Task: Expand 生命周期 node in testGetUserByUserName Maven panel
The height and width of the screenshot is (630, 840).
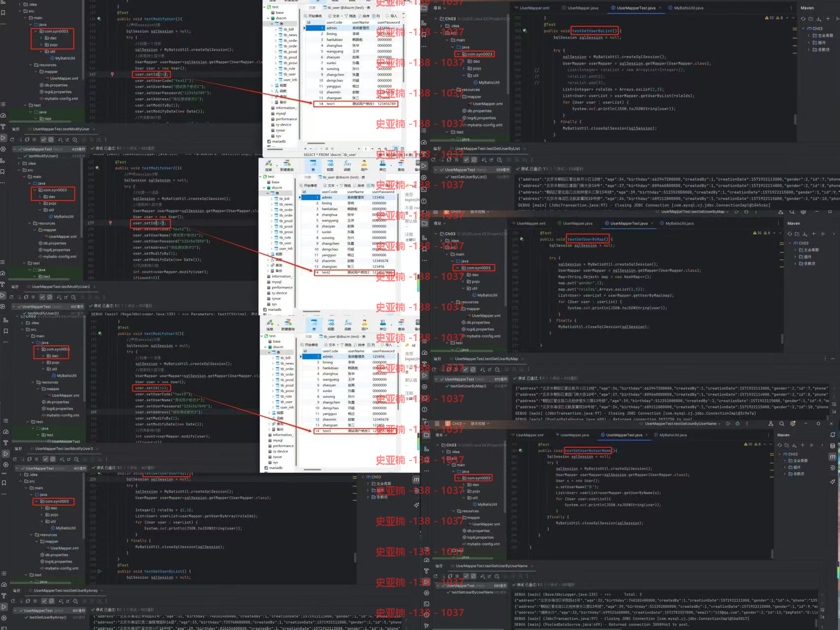Action: coord(785,460)
